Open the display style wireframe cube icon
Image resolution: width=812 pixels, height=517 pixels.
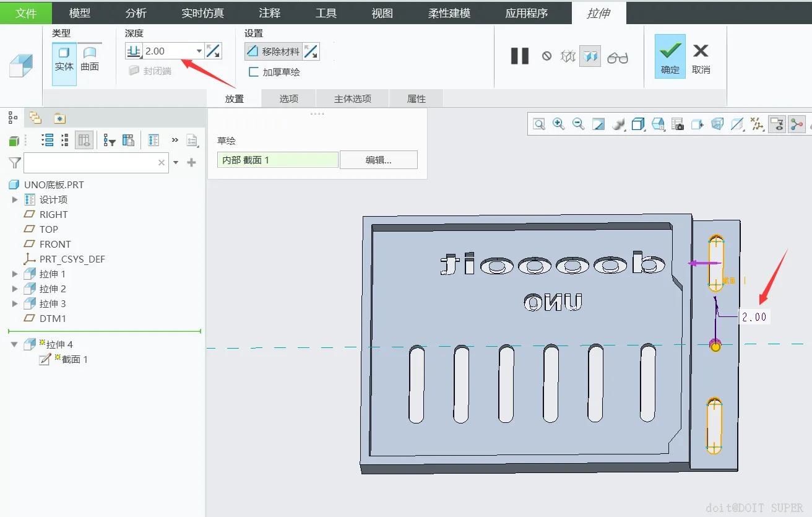pos(638,124)
